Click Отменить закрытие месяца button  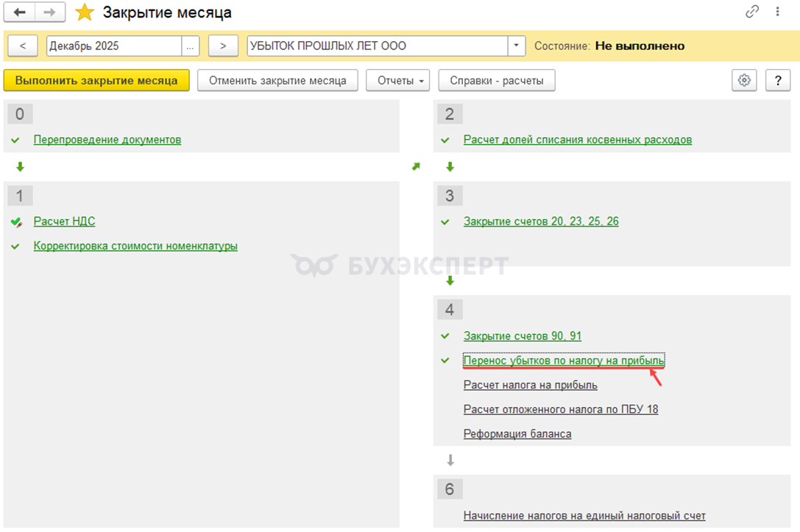277,80
